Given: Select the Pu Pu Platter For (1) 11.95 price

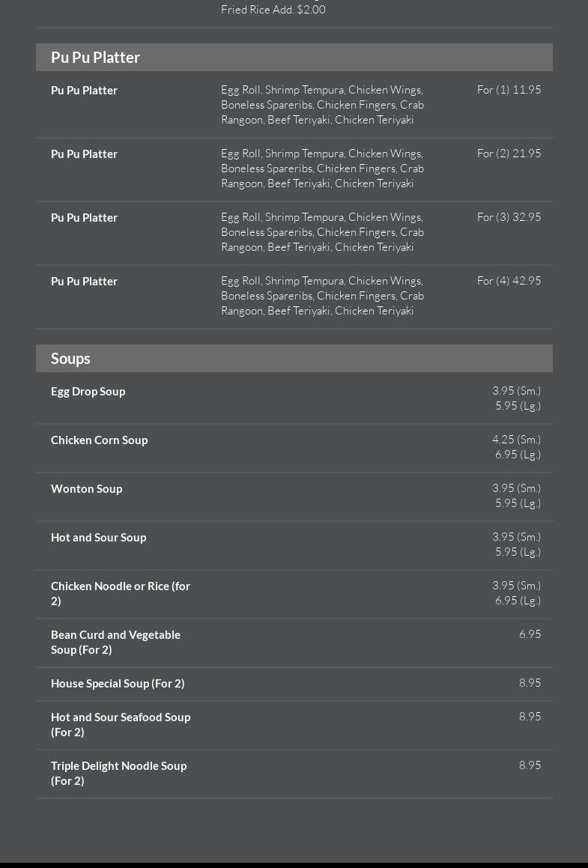Looking at the screenshot, I should pyautogui.click(x=509, y=90).
